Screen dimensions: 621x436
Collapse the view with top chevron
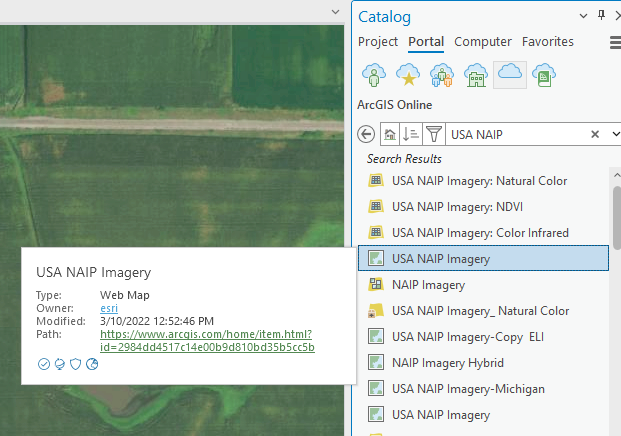point(335,12)
